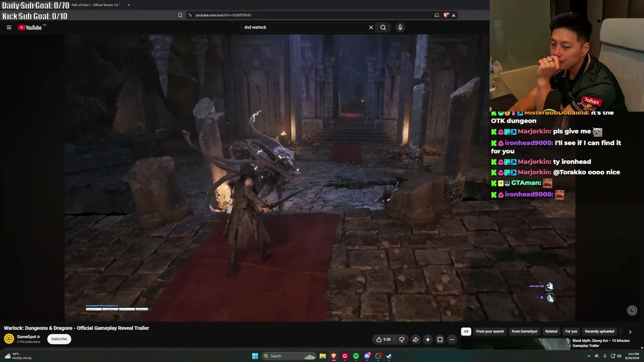Select the 'From GameSpot' chip
The width and height of the screenshot is (644, 362).
tap(524, 331)
